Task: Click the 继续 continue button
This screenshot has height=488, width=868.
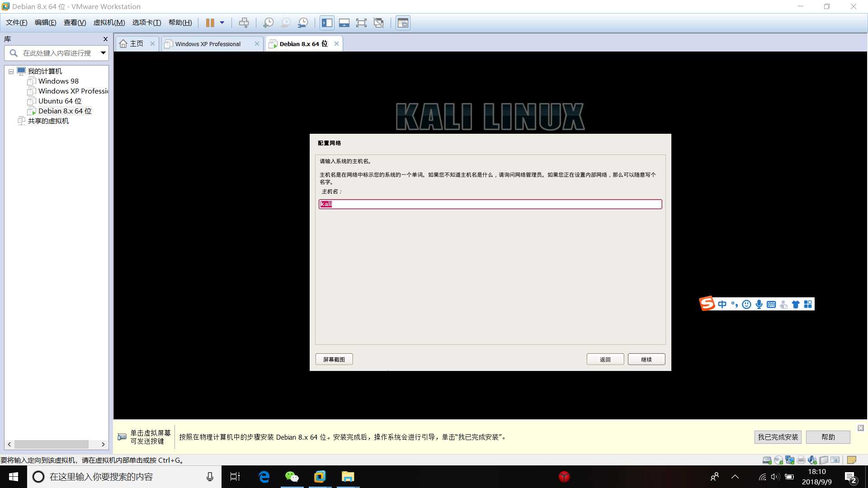Action: pyautogui.click(x=646, y=359)
